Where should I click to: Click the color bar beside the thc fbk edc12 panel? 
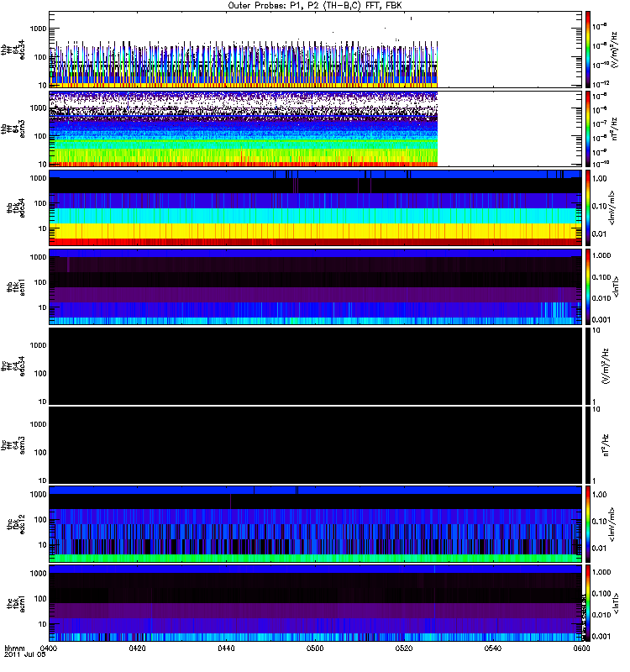point(588,523)
